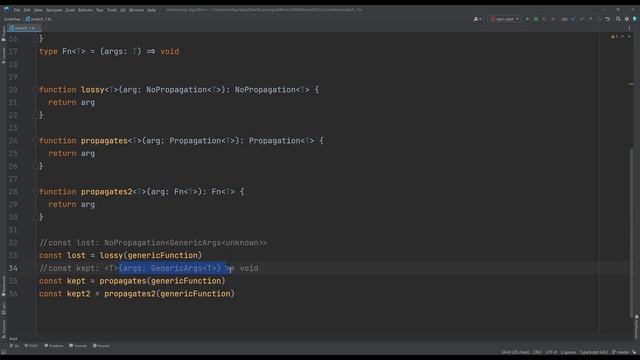Click the orange warning stripe mark on scrollbar
Viewport: 640px width, 360px height.
pos(631,84)
